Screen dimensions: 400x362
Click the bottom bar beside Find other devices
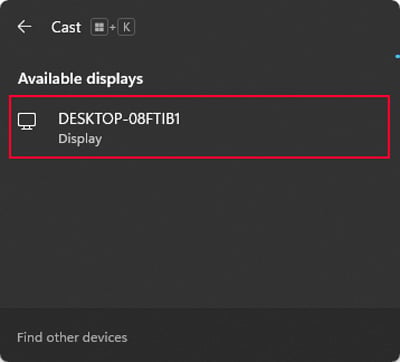[263, 337]
